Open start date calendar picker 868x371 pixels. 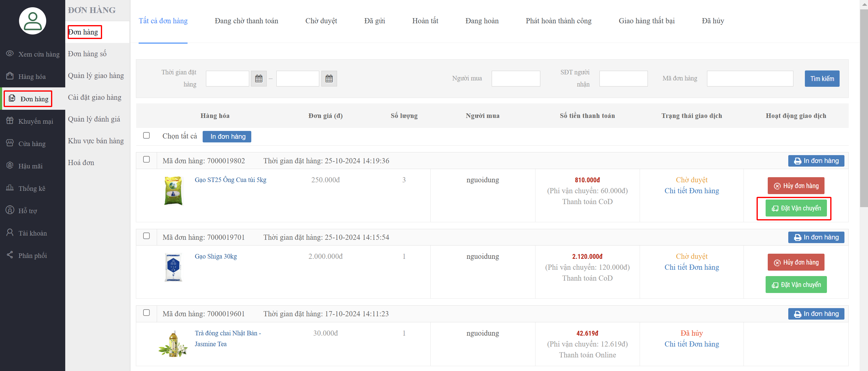click(x=259, y=79)
